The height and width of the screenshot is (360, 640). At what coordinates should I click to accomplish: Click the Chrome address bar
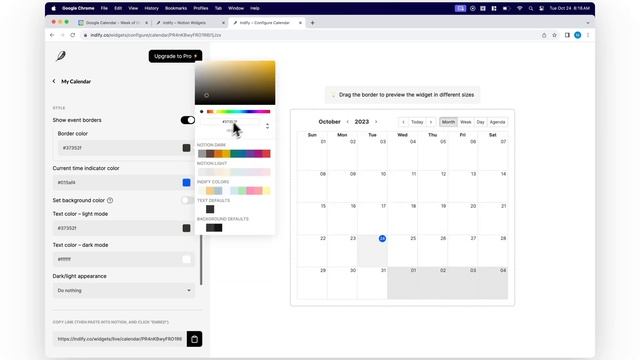click(x=310, y=35)
